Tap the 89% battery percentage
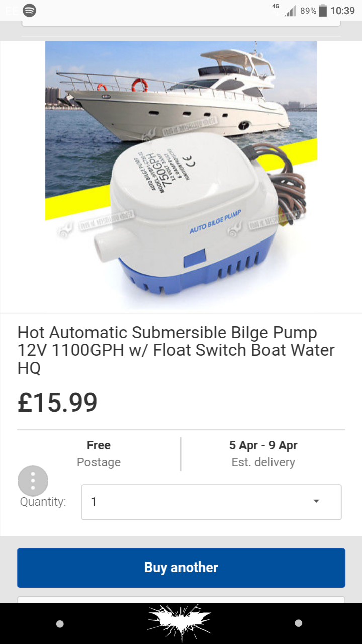Image resolution: width=362 pixels, height=644 pixels. pyautogui.click(x=308, y=11)
